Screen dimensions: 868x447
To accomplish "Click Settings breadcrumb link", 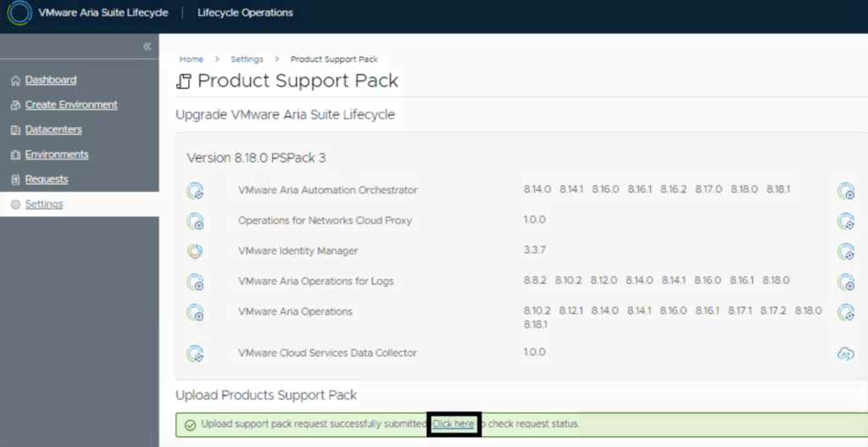I will click(x=247, y=59).
